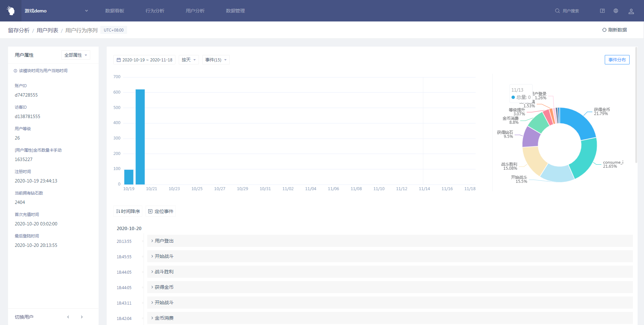Open the 全部属性 dropdown
The width and height of the screenshot is (644, 325).
[75, 55]
